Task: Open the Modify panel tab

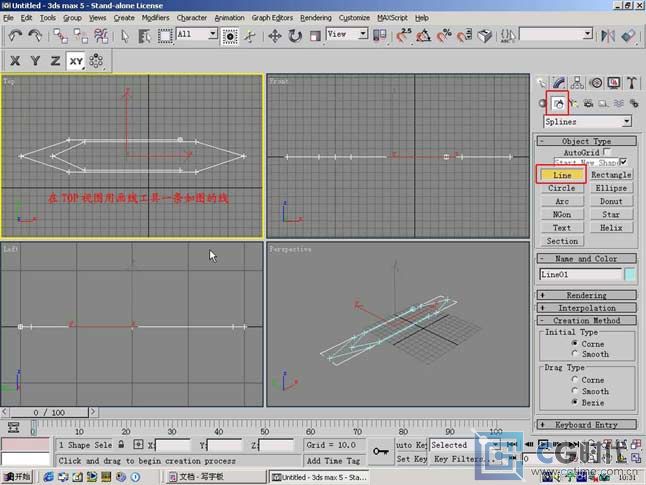Action: click(x=559, y=83)
